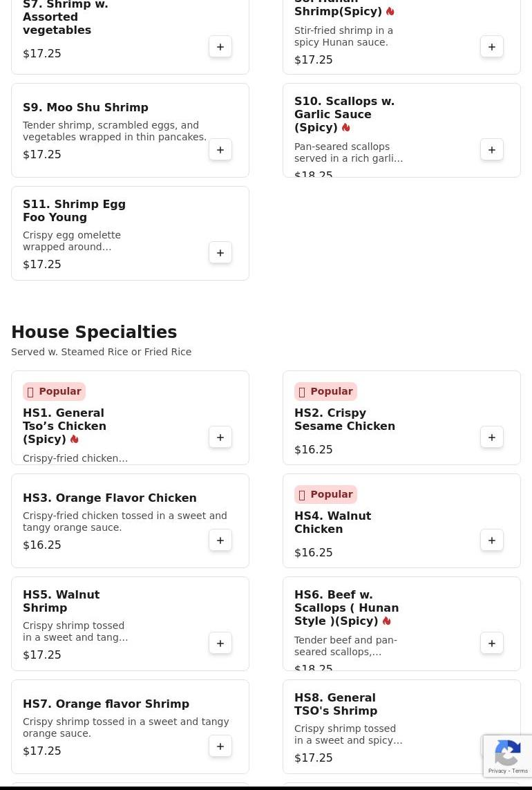Add S8 Hunan Shrimp with plus button
Image resolution: width=532 pixels, height=790 pixels.
pos(492,47)
